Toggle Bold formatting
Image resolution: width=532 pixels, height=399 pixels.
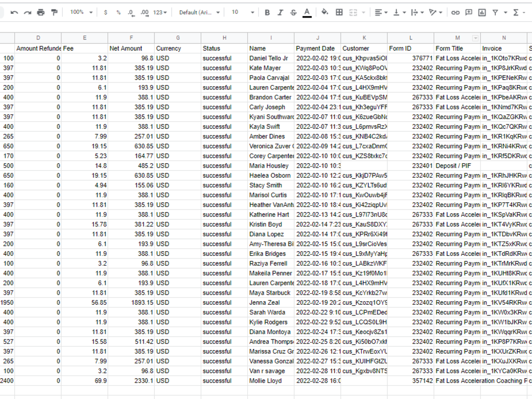(x=268, y=13)
